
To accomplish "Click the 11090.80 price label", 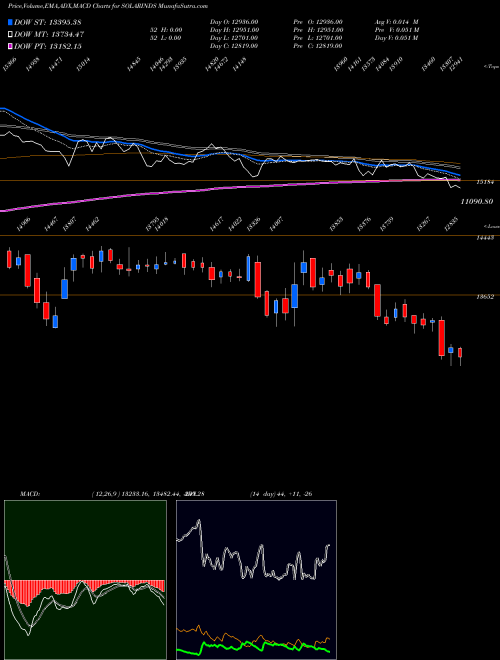I will 477,202.
